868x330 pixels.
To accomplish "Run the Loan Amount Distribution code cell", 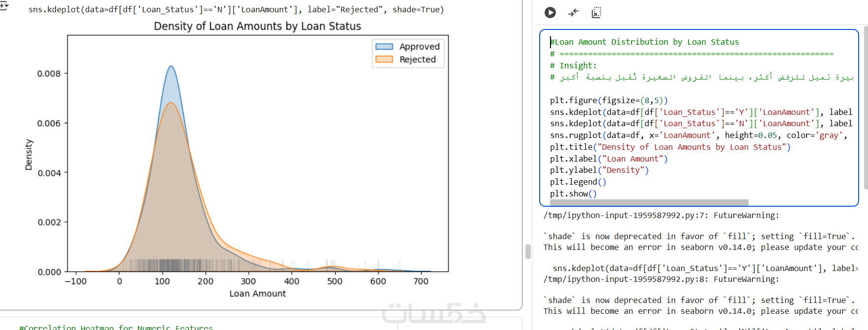I will pos(550,13).
